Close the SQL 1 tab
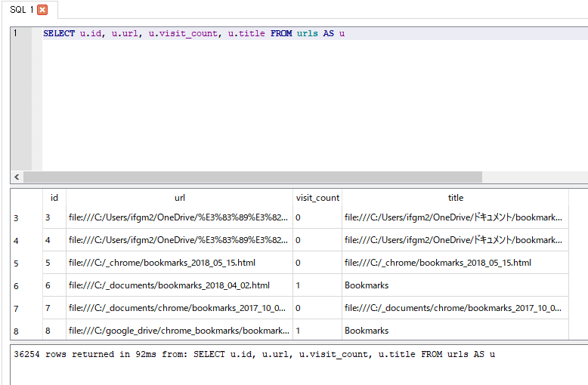This screenshot has height=385, width=588. [x=42, y=10]
